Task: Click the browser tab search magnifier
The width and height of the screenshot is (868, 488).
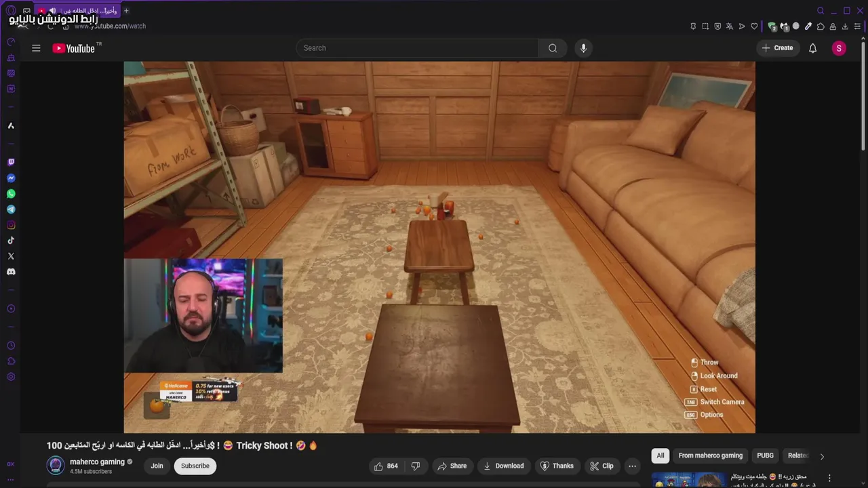Action: pos(821,11)
